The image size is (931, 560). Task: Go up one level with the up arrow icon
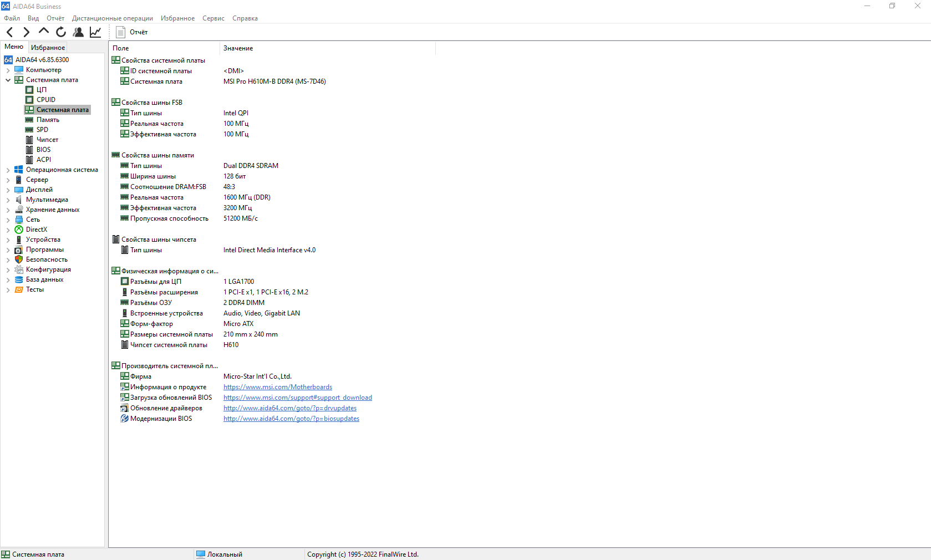(43, 32)
